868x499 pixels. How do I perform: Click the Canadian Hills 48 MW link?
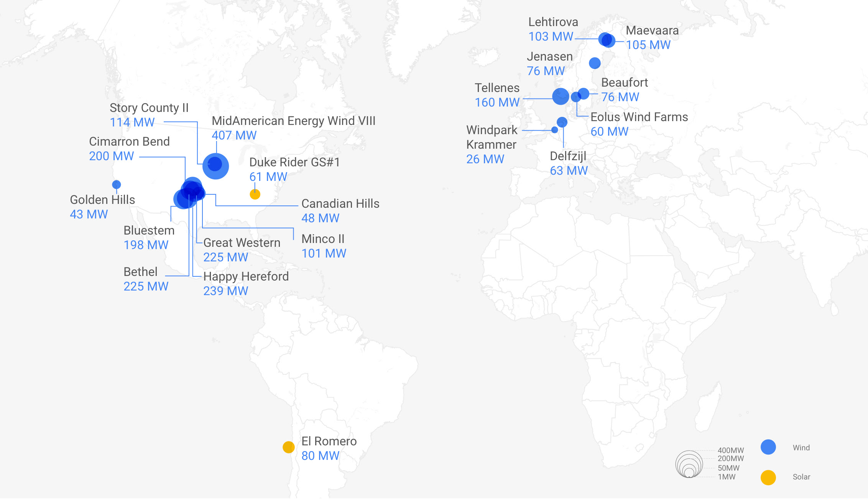pos(321,218)
